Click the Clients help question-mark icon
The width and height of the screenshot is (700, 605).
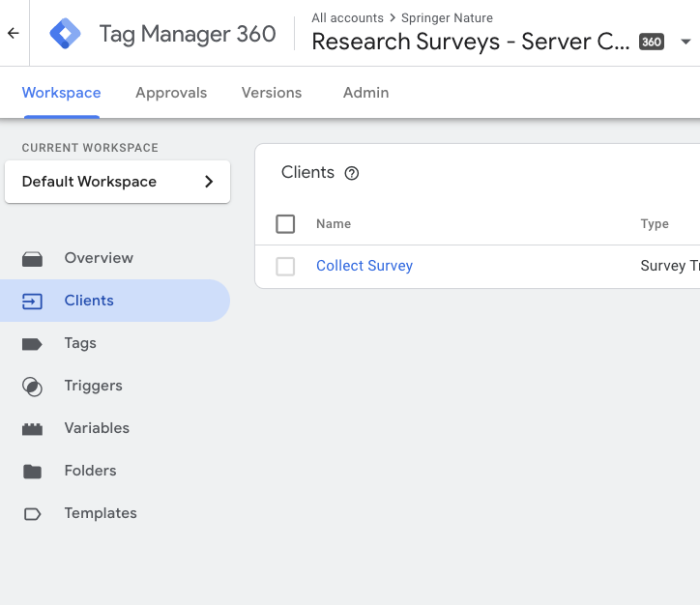point(351,173)
